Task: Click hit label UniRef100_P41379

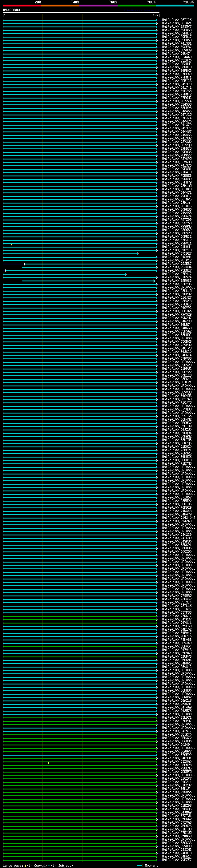Action: (x=176, y=125)
